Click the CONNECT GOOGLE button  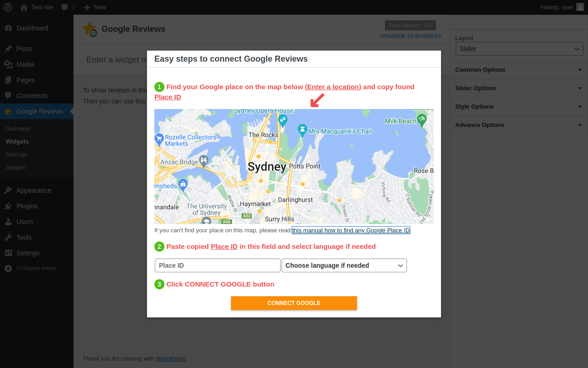coord(294,303)
